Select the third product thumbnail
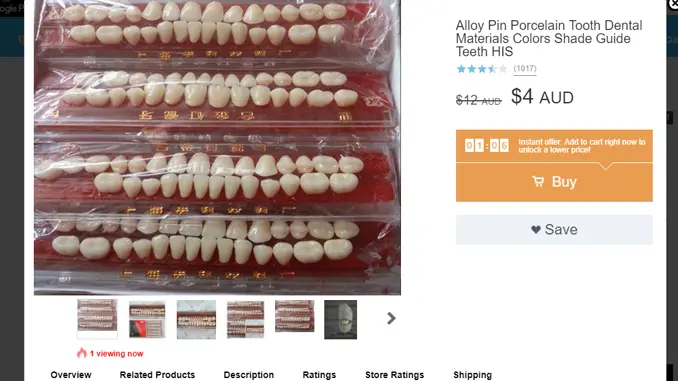 tap(196, 320)
